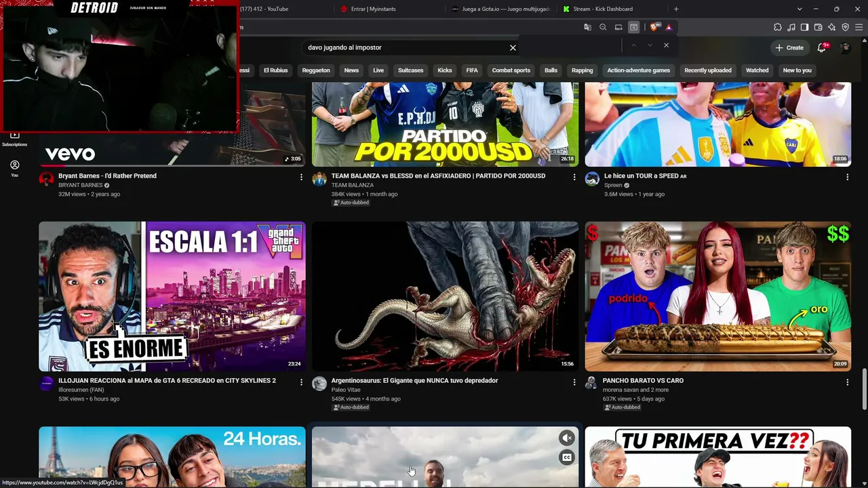Click the Brave Rewards triangle icon
The width and height of the screenshot is (868, 488).
tap(669, 27)
